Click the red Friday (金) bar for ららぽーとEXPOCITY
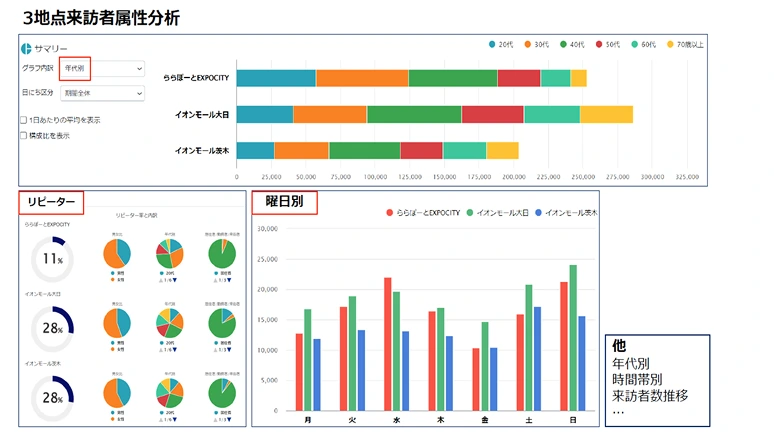 (476, 380)
